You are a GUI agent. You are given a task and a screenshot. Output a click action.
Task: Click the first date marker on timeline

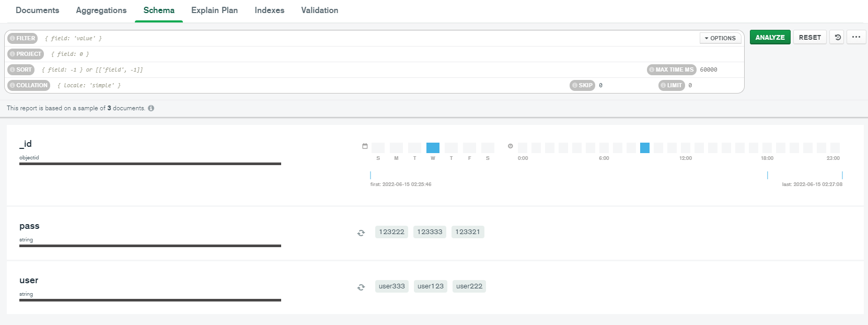371,175
